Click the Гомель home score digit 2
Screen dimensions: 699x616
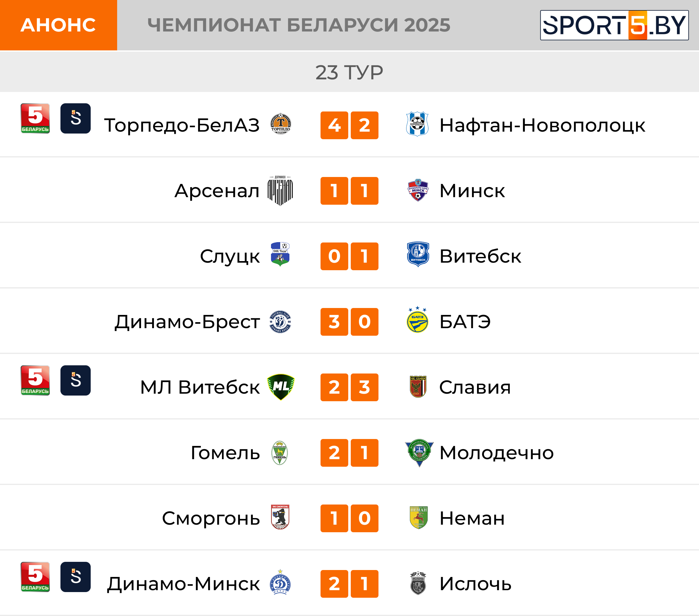point(334,453)
